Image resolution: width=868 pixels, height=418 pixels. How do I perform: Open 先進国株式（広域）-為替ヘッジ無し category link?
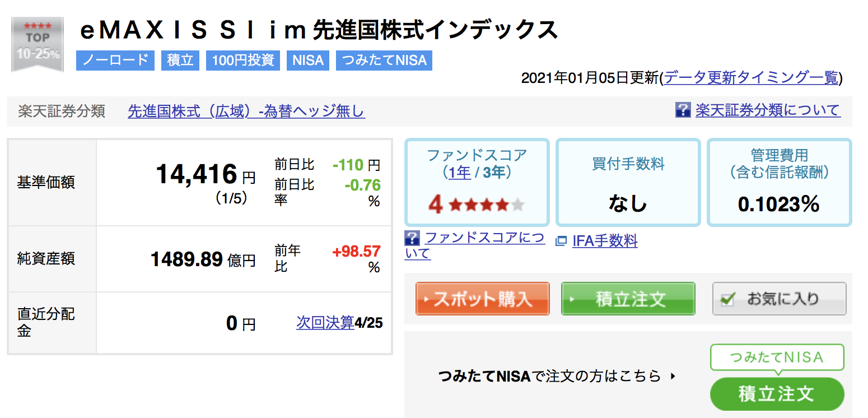(x=246, y=111)
